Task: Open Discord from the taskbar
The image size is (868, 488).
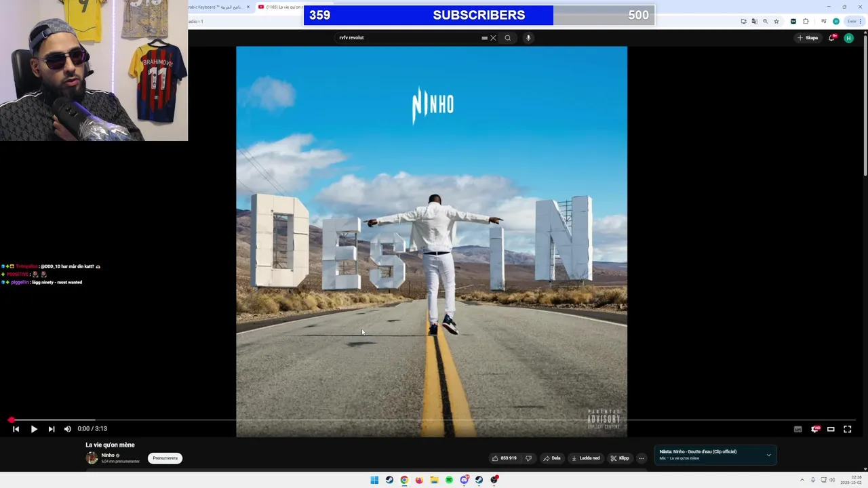Action: click(x=464, y=480)
